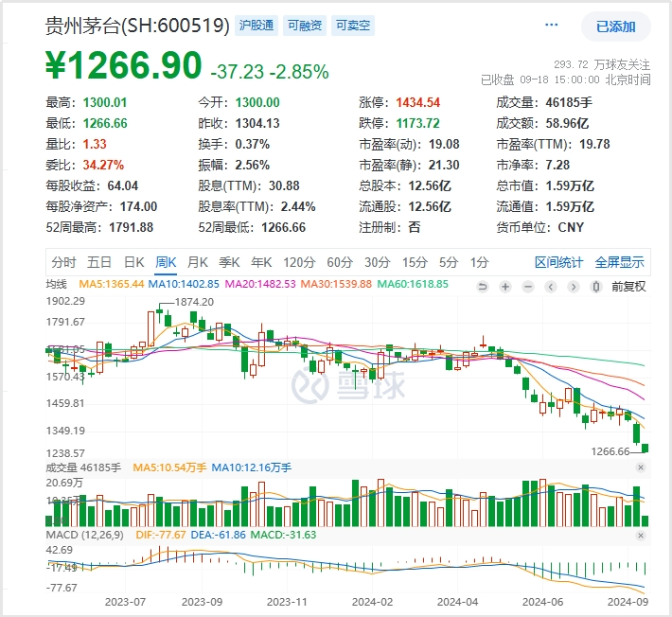Image resolution: width=672 pixels, height=617 pixels.
Task: Click the 成交额 value 58.96亿
Action: coord(567,123)
